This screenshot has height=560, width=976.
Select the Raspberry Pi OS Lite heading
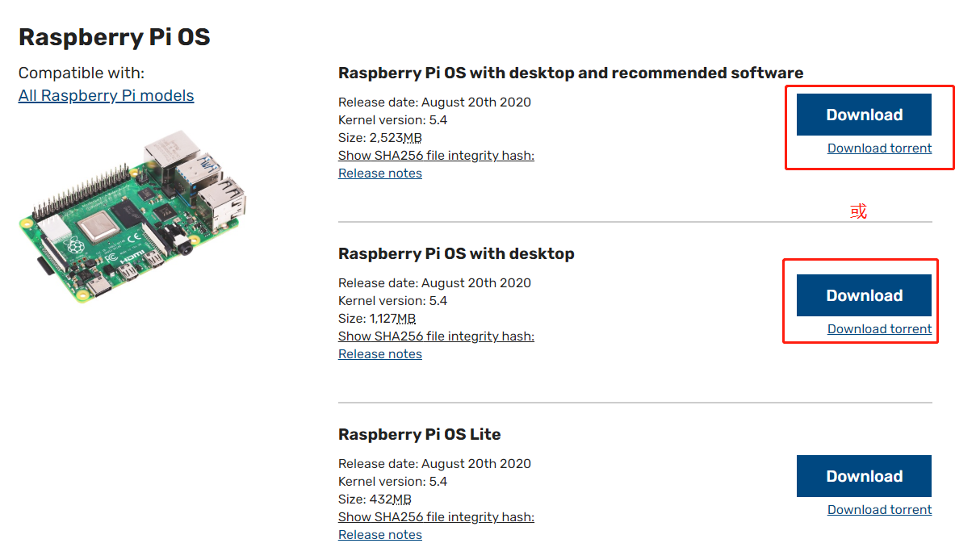point(419,434)
